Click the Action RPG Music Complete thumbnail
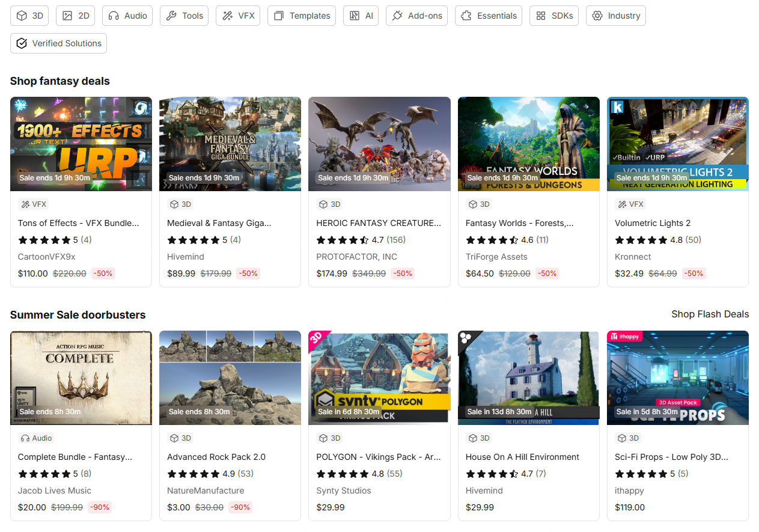Viewport: 759px width, 532px height. (81, 378)
